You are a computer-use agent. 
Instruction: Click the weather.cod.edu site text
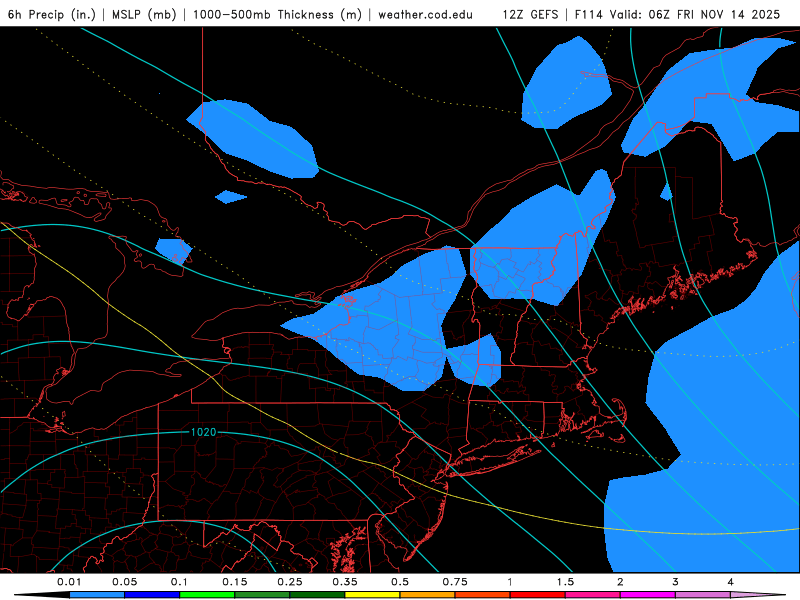425,14
